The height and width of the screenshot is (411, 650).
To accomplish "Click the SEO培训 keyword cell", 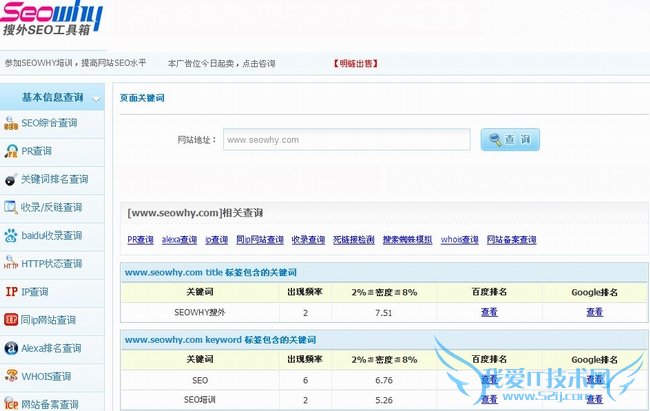I will point(200,400).
